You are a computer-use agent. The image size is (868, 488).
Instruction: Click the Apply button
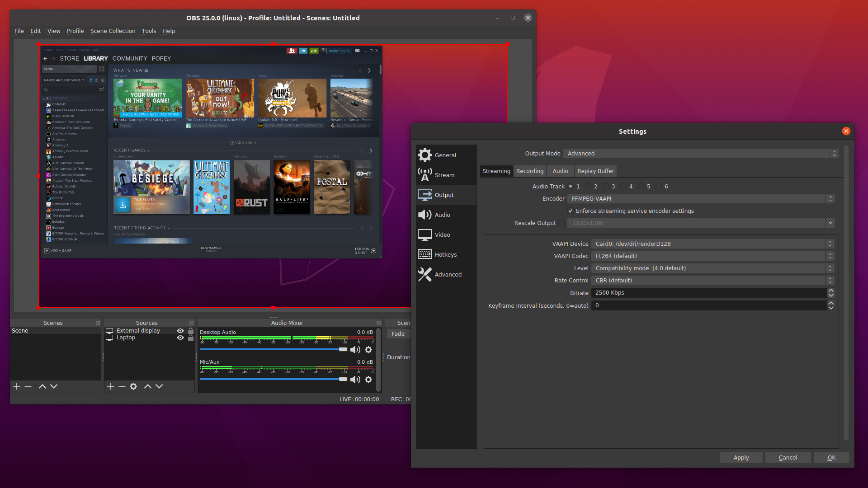pos(741,457)
